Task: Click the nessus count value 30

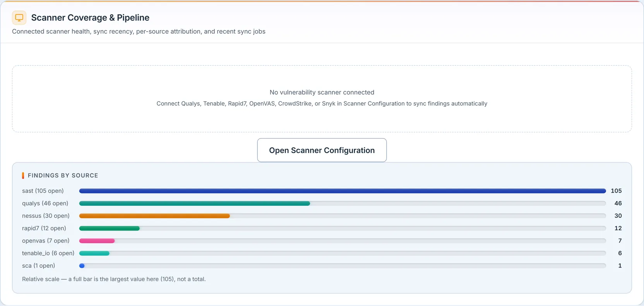Action: click(x=618, y=216)
